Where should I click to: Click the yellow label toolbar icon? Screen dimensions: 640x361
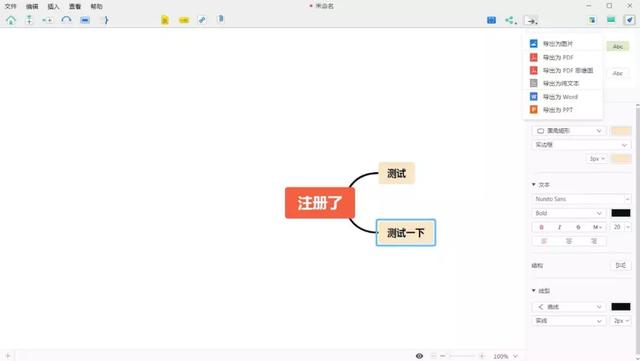click(184, 20)
